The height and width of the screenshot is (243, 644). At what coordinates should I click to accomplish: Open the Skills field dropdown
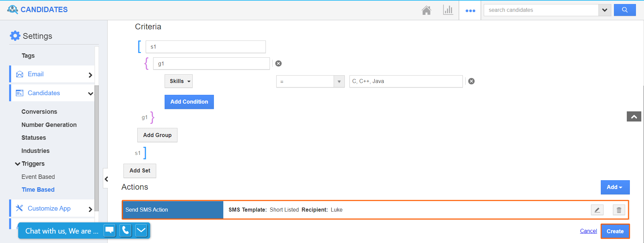[x=178, y=81]
